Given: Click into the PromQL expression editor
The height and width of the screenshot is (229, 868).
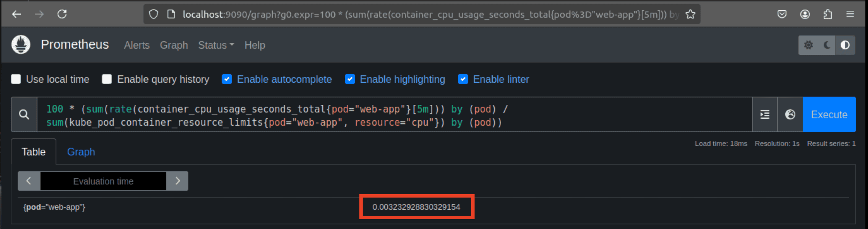Looking at the screenshot, I should tap(394, 114).
